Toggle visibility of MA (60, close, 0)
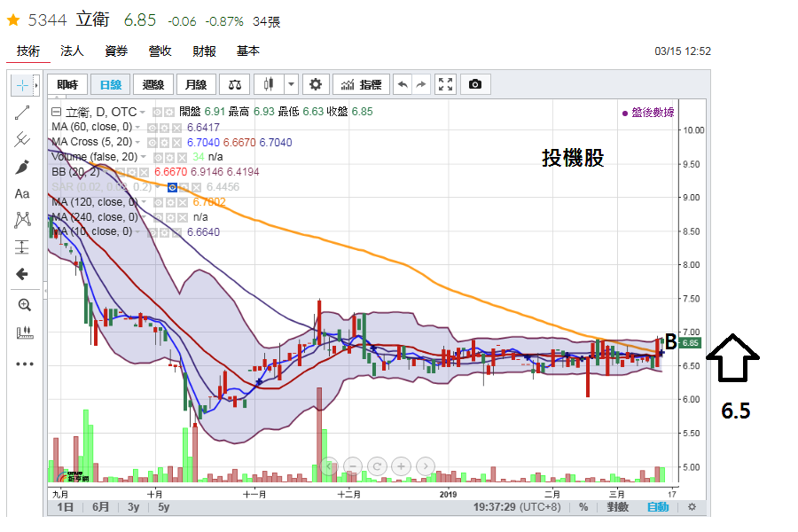The height and width of the screenshot is (532, 798). pyautogui.click(x=153, y=128)
